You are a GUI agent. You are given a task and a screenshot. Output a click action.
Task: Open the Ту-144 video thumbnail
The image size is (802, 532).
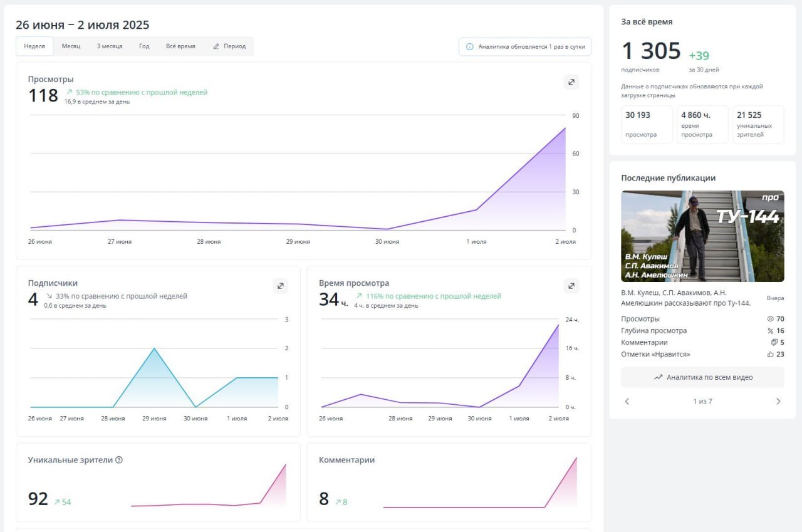coord(702,236)
